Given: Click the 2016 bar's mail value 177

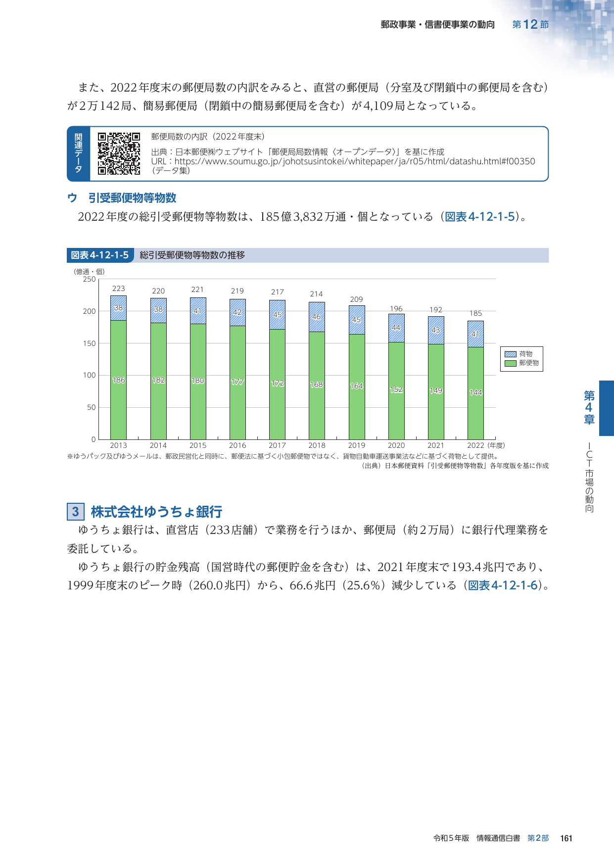Looking at the screenshot, I should point(237,382).
